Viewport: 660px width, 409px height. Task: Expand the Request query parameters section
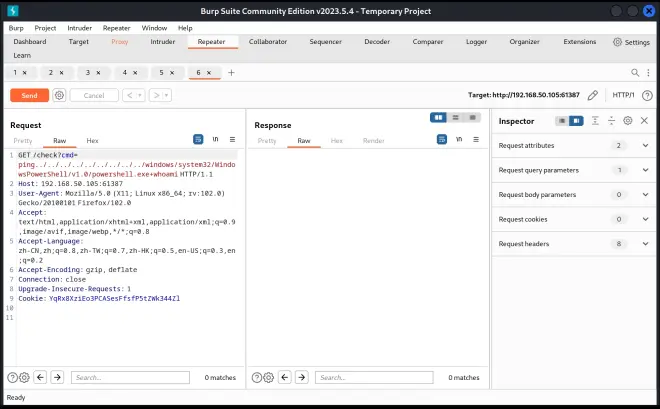point(645,170)
